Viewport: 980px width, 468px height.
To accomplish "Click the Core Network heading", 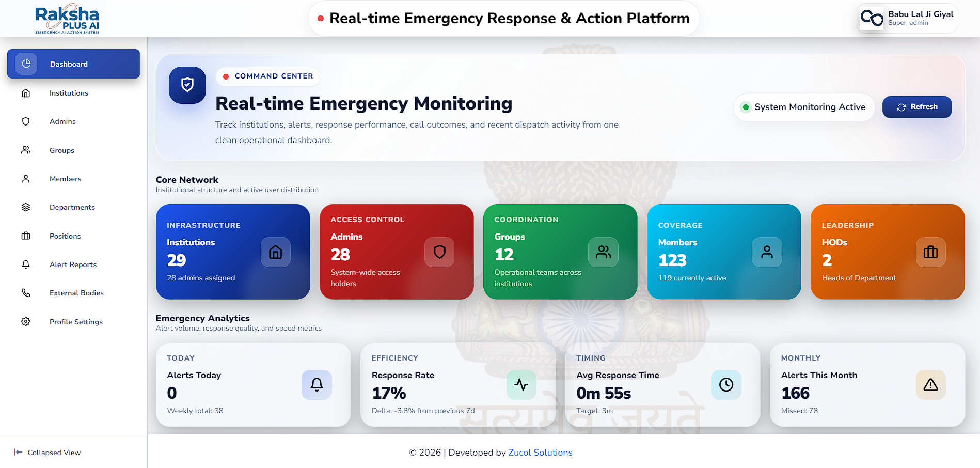I will [187, 180].
